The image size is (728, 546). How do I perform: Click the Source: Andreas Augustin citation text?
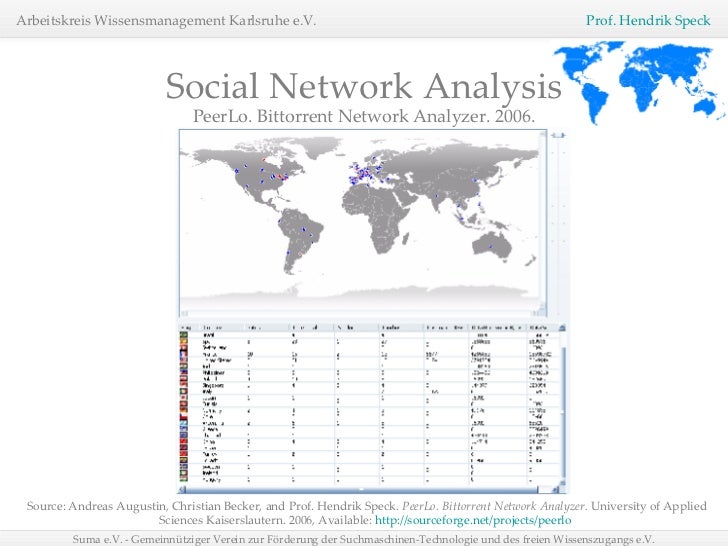pos(367,513)
